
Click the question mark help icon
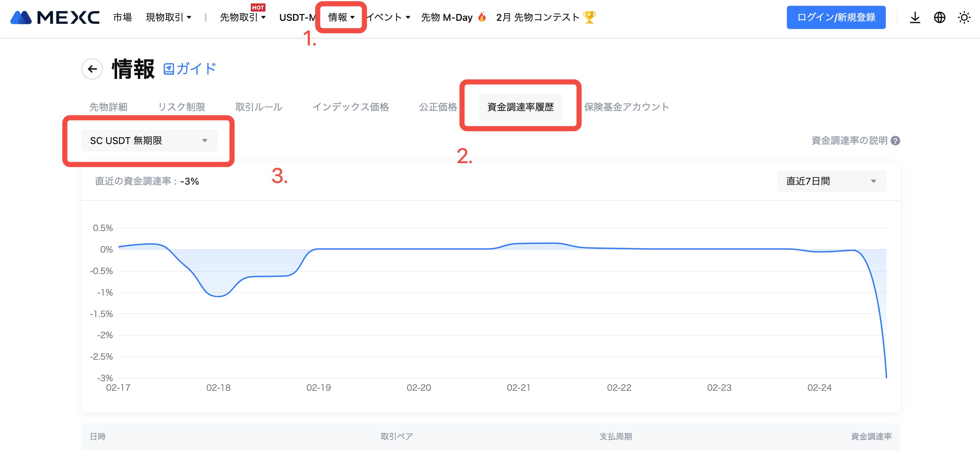point(895,141)
